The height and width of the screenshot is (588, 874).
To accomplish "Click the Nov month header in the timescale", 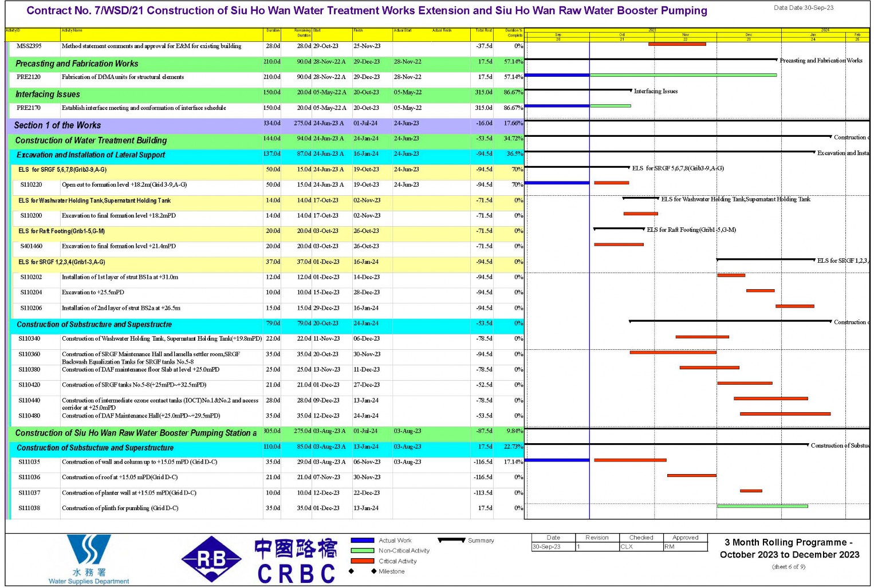I will click(686, 34).
